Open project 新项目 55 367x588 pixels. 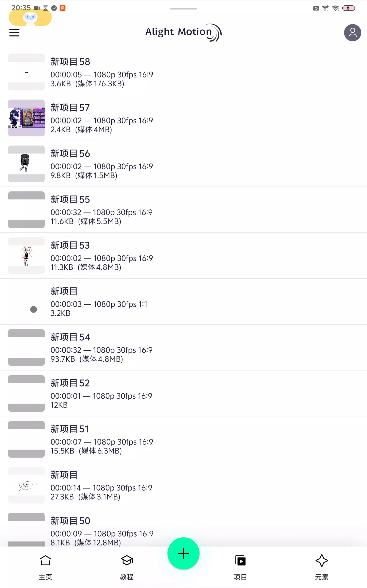(x=102, y=210)
